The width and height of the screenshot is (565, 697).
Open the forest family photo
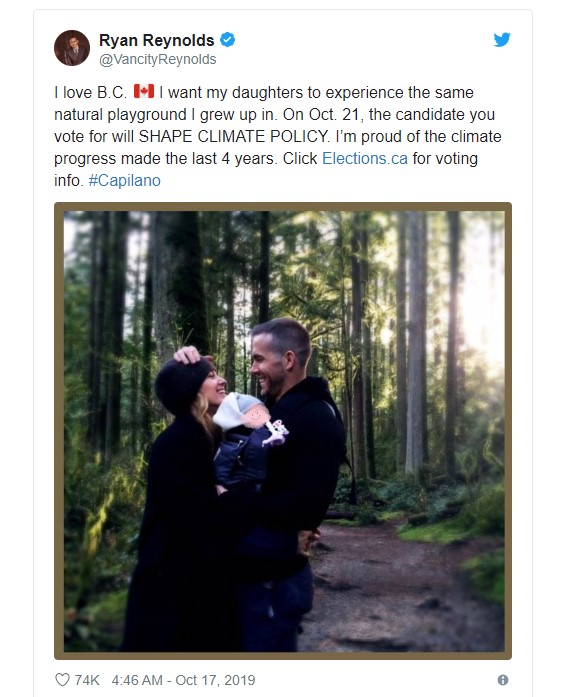283,431
